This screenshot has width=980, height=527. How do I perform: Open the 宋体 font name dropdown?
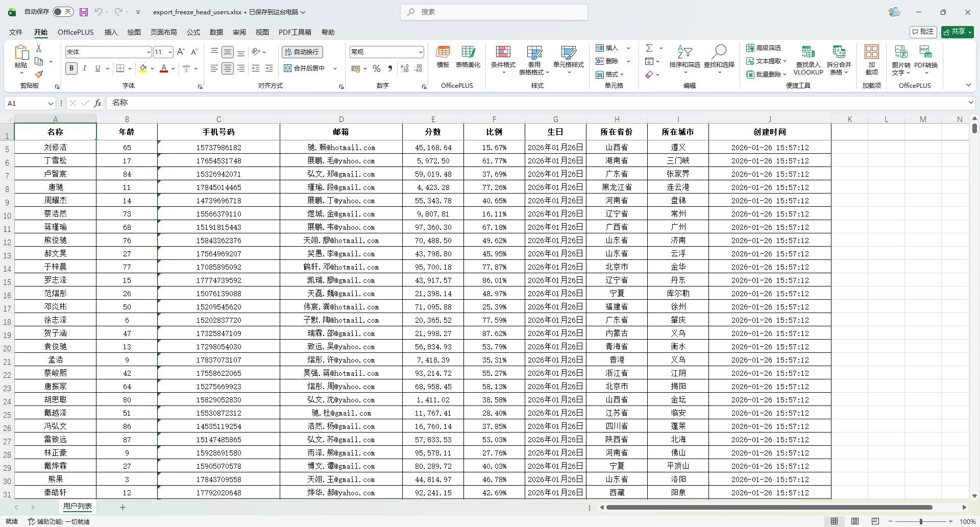tap(149, 52)
